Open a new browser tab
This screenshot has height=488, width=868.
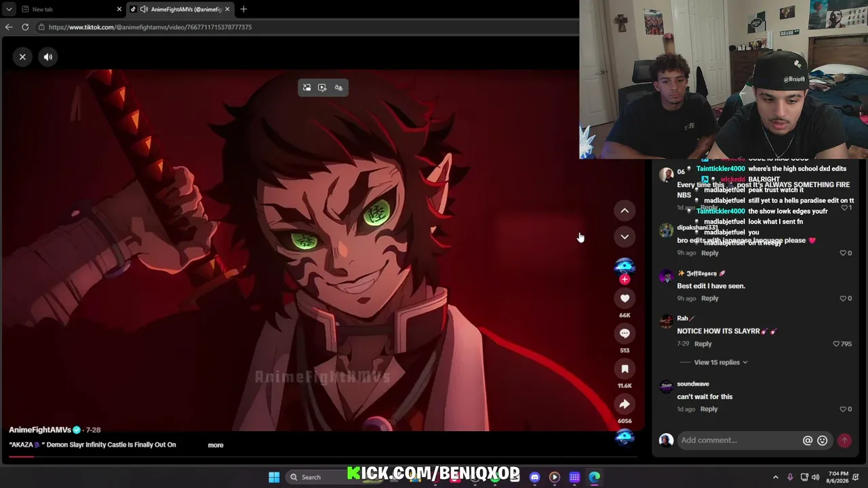(x=243, y=9)
